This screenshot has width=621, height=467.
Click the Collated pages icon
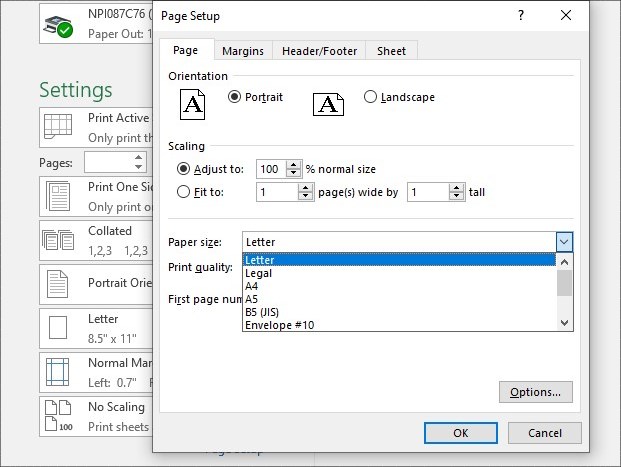(58, 238)
